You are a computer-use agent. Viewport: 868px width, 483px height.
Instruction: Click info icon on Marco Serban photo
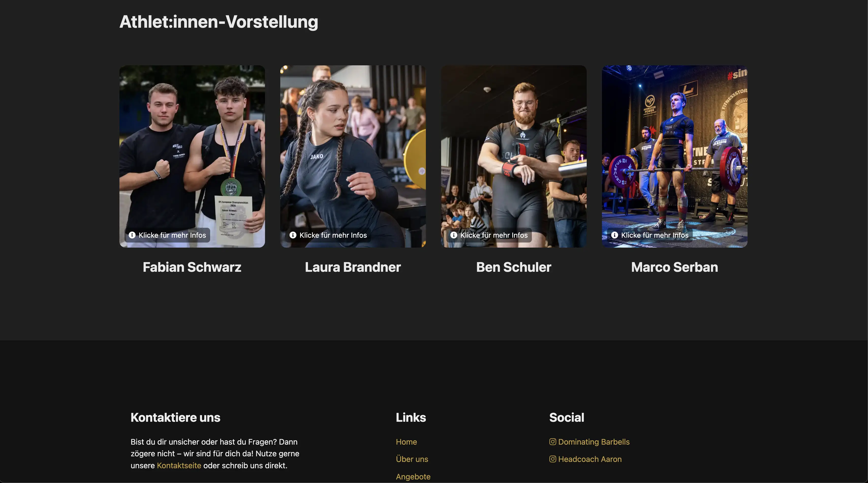(x=615, y=235)
